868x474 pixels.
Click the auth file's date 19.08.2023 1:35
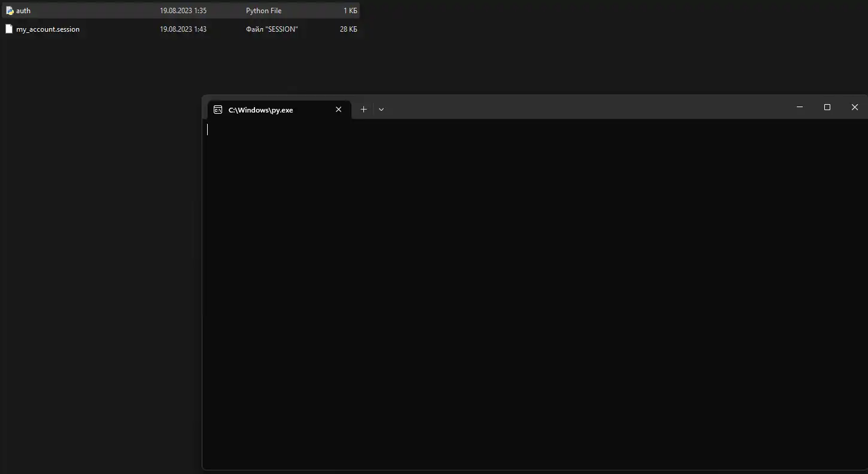coord(183,11)
